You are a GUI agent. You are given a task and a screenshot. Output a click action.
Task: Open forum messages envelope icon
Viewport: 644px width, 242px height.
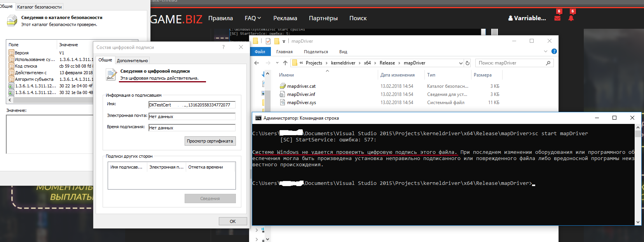[557, 18]
